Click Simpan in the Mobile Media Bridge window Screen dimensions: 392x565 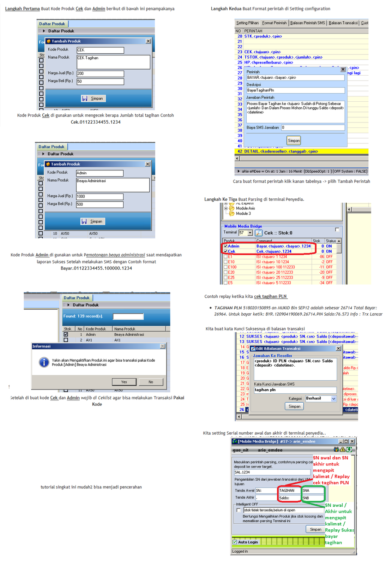point(315,529)
